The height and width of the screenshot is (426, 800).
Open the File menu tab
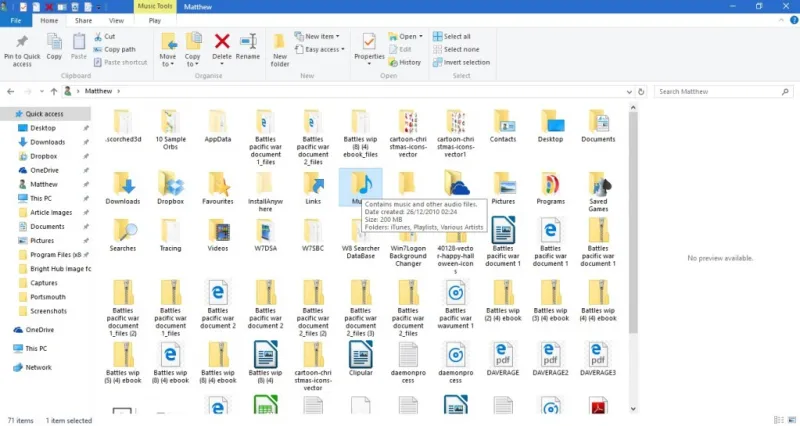16,19
